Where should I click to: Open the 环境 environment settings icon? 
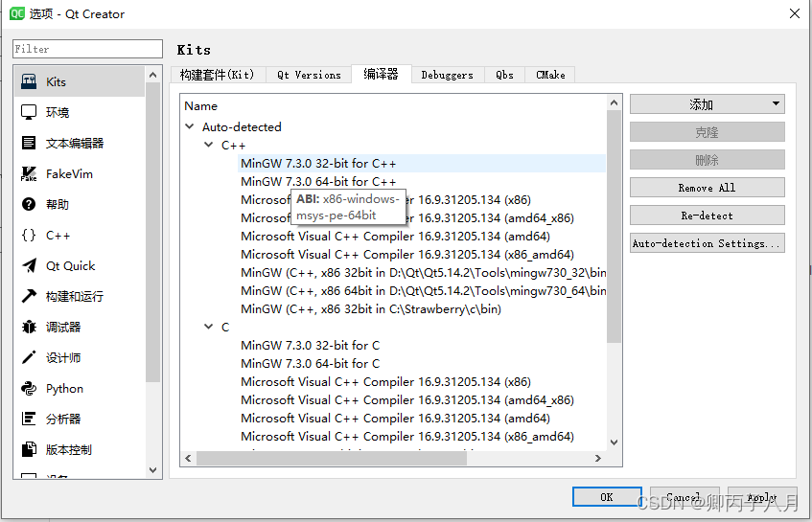[x=29, y=112]
